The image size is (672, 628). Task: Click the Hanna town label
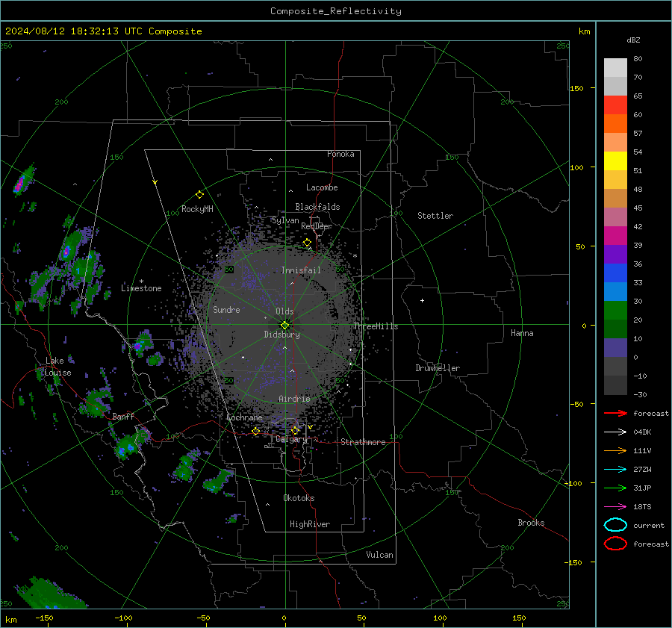coord(522,333)
